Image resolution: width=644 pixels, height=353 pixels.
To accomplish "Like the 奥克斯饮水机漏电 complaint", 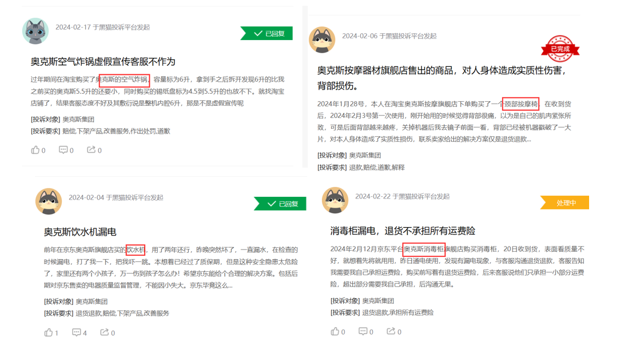I will (x=51, y=332).
